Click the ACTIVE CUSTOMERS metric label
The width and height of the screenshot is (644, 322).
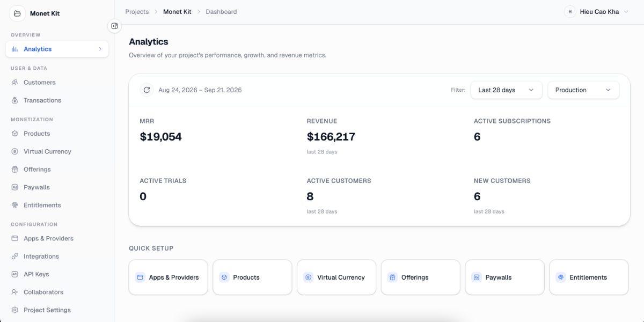[339, 181]
